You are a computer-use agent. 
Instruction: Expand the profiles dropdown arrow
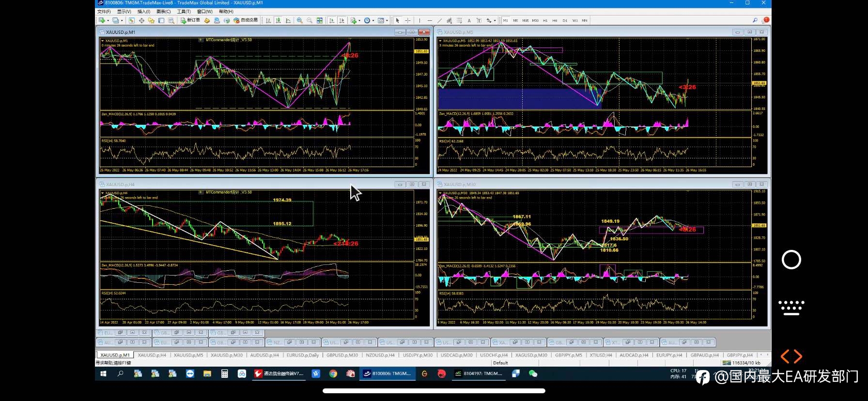point(122,20)
